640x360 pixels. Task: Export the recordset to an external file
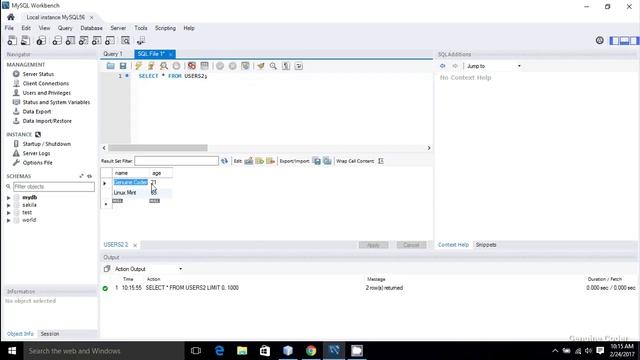[317, 161]
